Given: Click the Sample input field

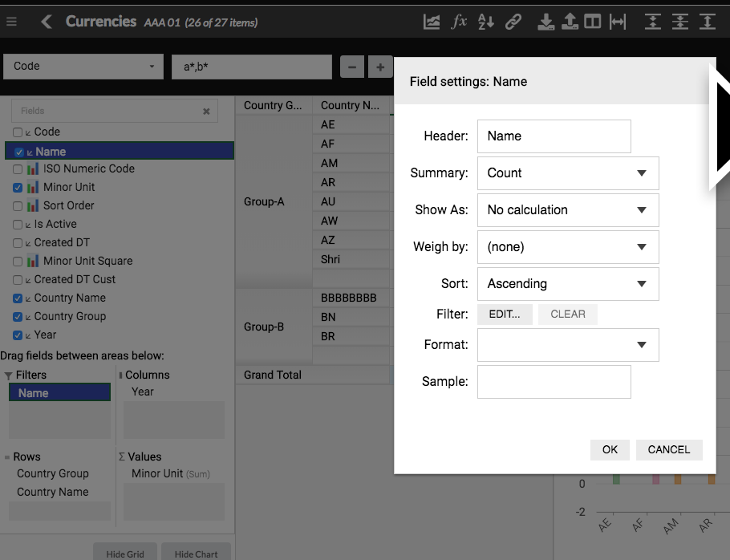Looking at the screenshot, I should [x=554, y=382].
